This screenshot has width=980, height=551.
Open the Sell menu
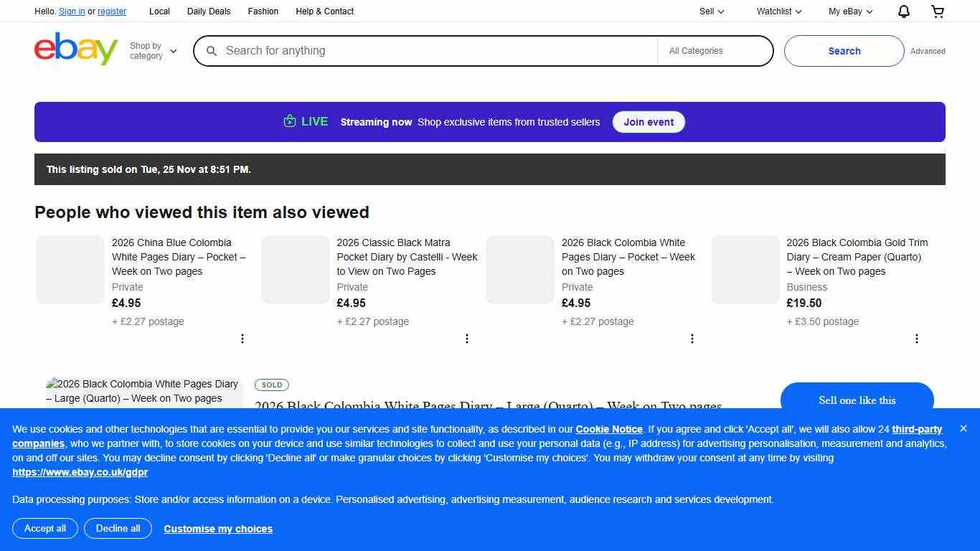[712, 11]
